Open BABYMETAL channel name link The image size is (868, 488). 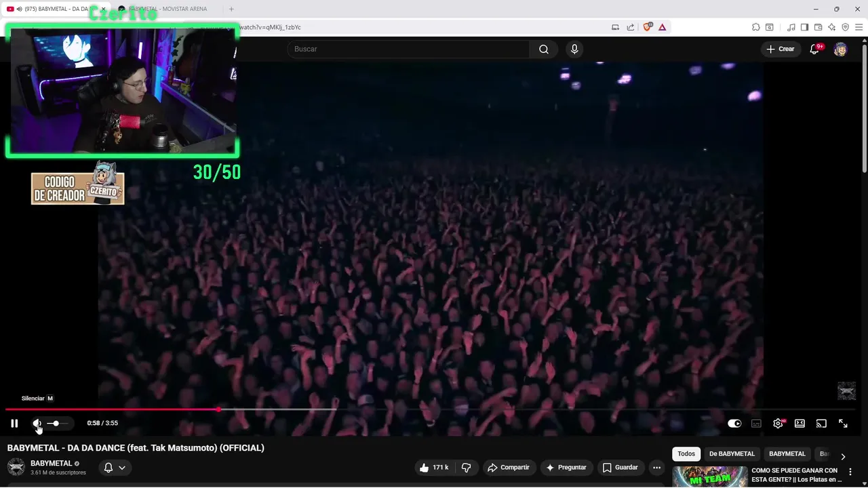[x=51, y=464]
